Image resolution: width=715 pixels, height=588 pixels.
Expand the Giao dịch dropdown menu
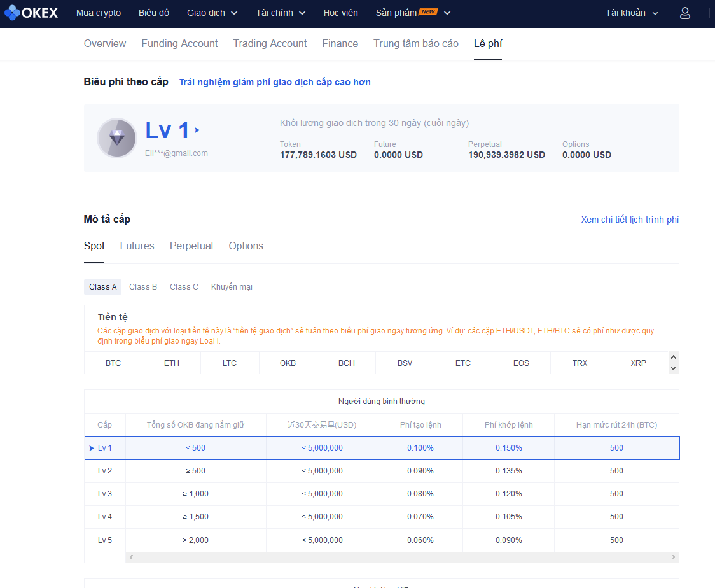[212, 13]
